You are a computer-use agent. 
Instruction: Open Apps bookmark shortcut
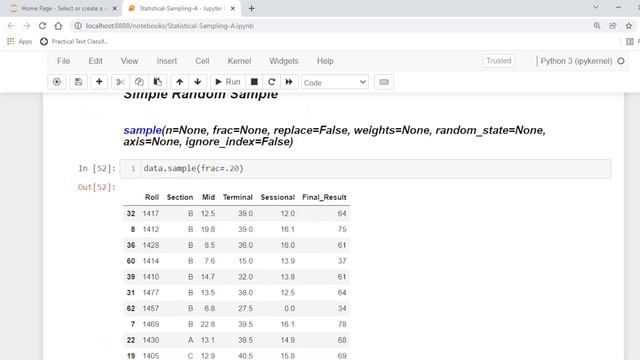[x=20, y=41]
